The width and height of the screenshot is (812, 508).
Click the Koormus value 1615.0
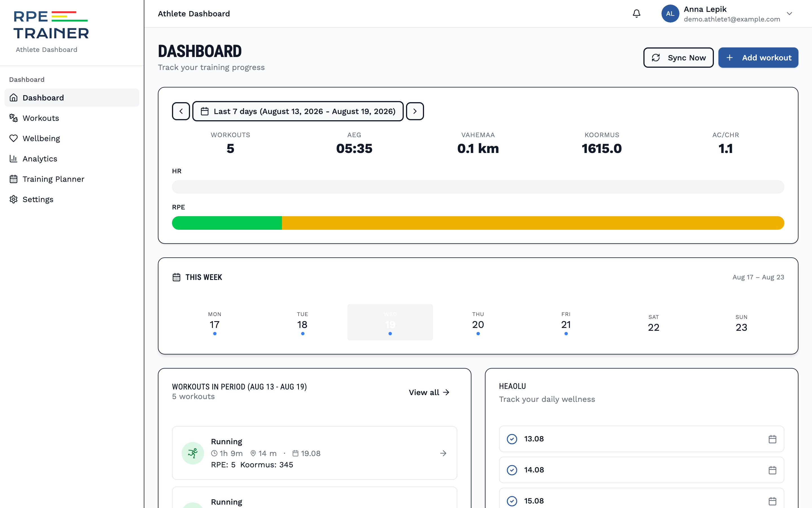click(602, 148)
